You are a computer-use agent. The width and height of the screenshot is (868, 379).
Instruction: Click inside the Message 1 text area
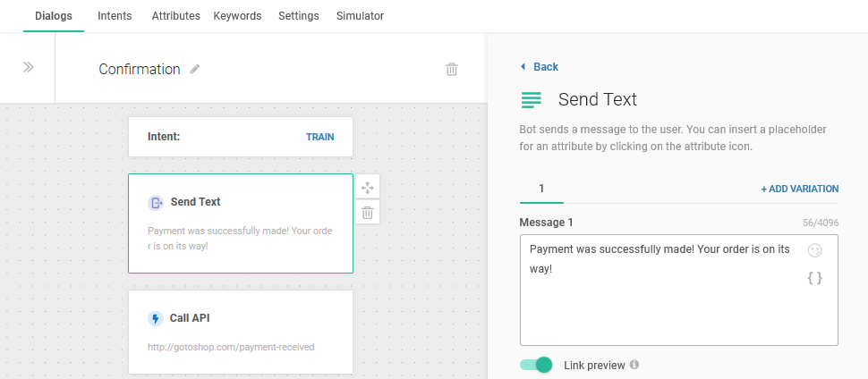(662, 304)
